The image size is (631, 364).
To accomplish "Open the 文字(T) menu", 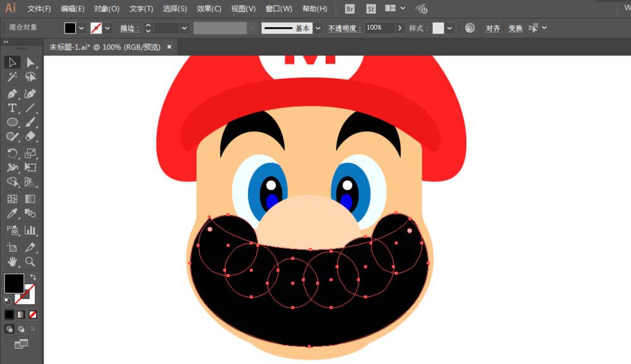I will point(141,8).
